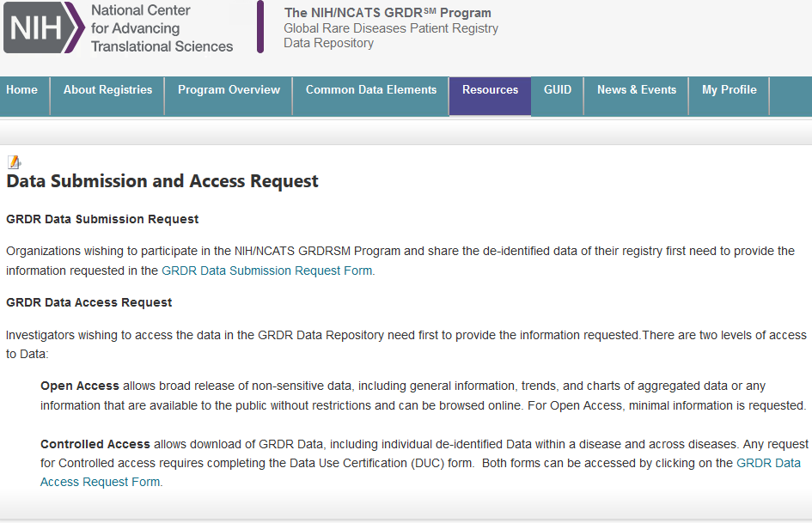
Task: Click The NIH/NCATS GRDR Program title
Action: [388, 12]
